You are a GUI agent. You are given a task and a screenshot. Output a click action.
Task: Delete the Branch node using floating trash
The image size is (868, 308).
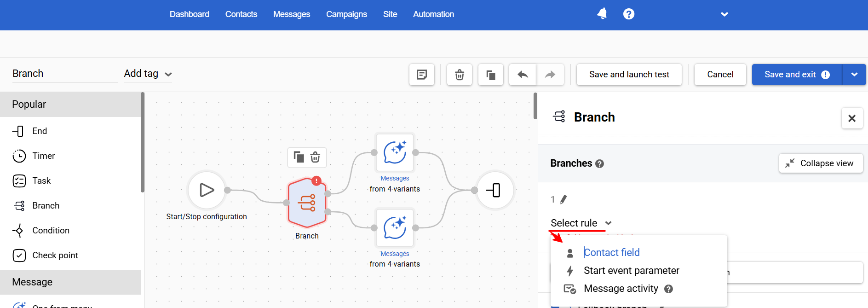coord(315,157)
